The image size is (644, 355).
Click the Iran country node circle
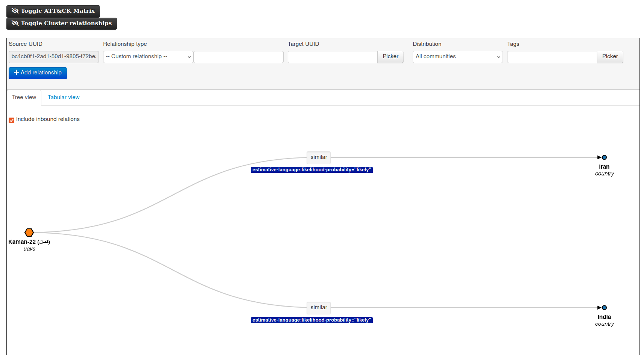[604, 157]
